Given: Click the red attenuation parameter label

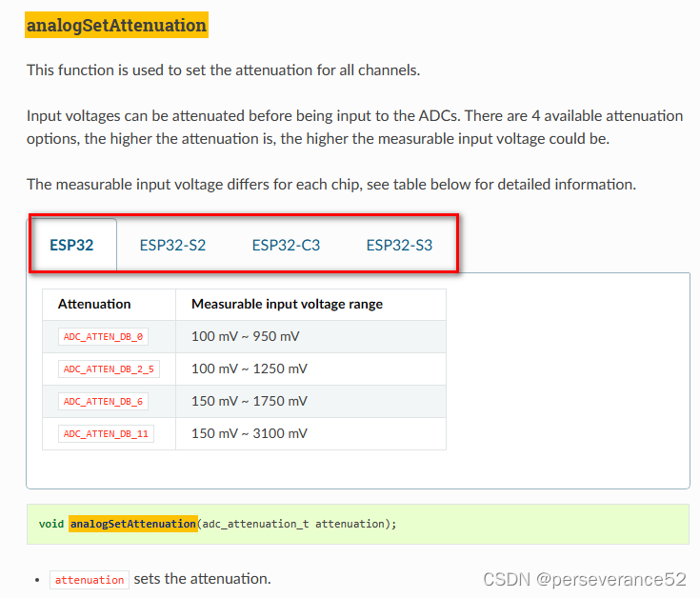Looking at the screenshot, I should [x=90, y=580].
